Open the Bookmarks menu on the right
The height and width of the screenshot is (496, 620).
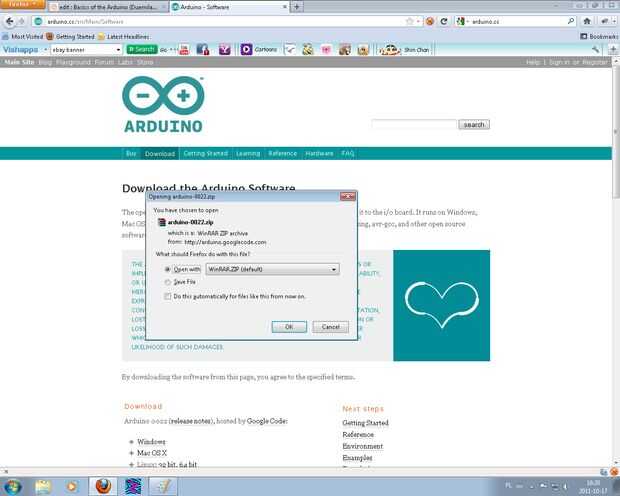599,36
